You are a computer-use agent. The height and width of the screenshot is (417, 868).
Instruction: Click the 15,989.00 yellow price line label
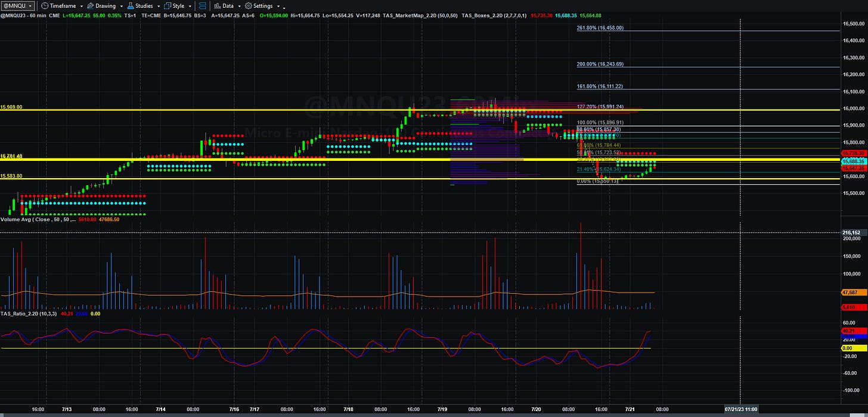click(12, 107)
